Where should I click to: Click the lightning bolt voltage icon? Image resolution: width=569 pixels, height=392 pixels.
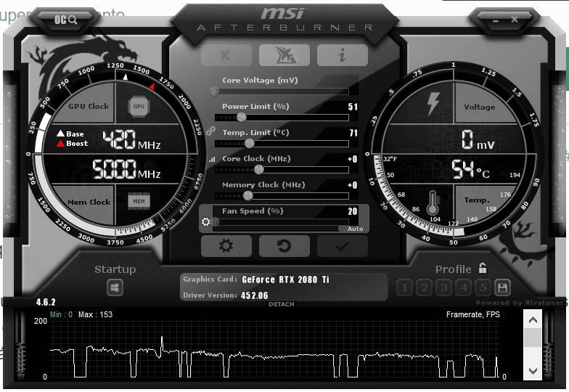[433, 104]
